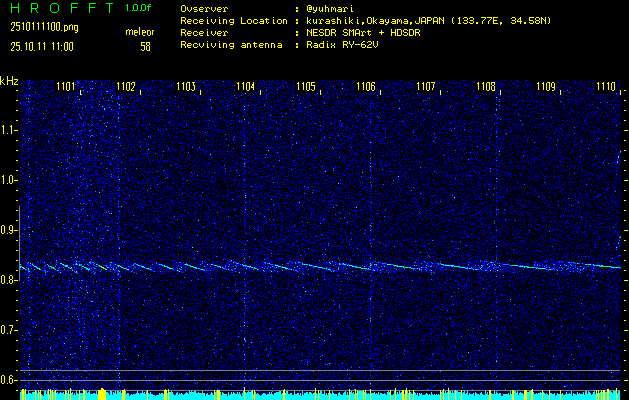Click the 1108 time marker
Screen dimensions: 629x400
486,87
